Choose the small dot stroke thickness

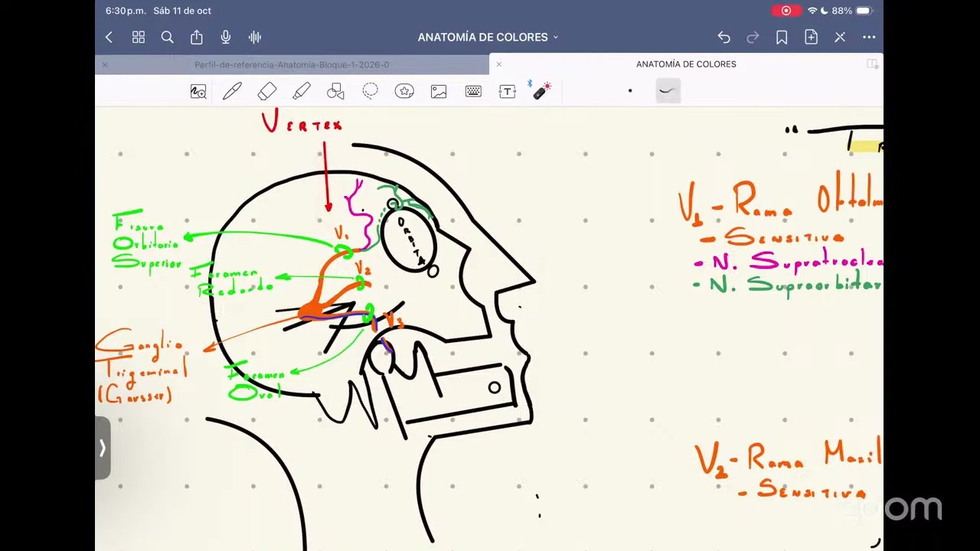[x=630, y=91]
